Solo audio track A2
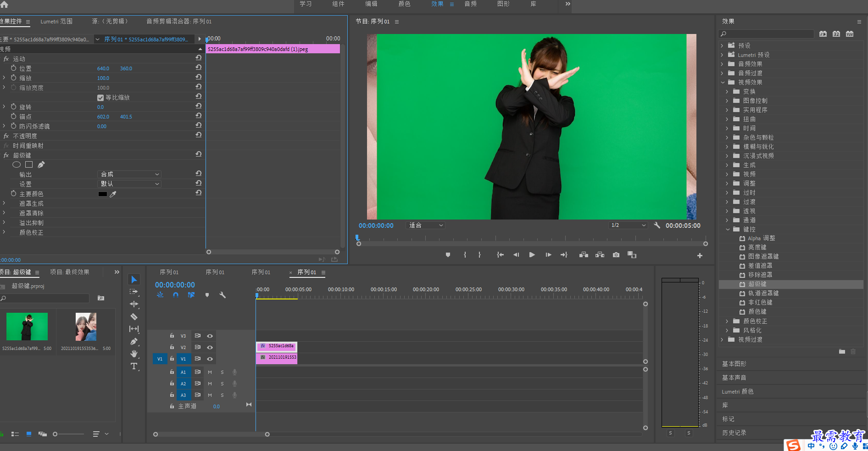Viewport: 868px width, 451px height. [x=223, y=383]
